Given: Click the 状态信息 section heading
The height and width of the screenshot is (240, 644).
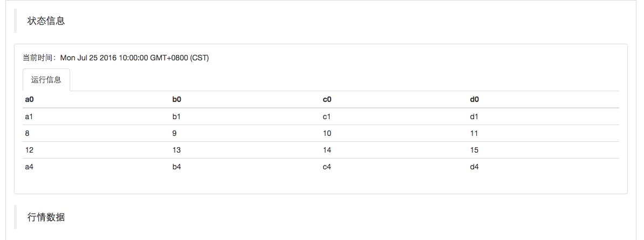Looking at the screenshot, I should [x=46, y=21].
